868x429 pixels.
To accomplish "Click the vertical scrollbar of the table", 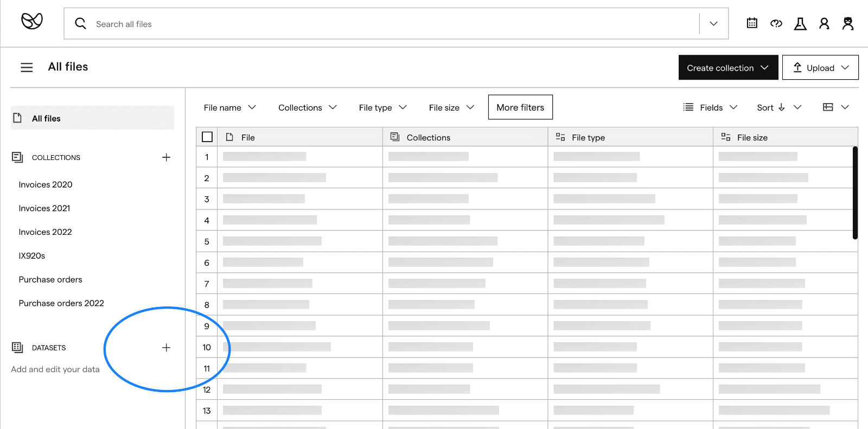I will tap(855, 193).
